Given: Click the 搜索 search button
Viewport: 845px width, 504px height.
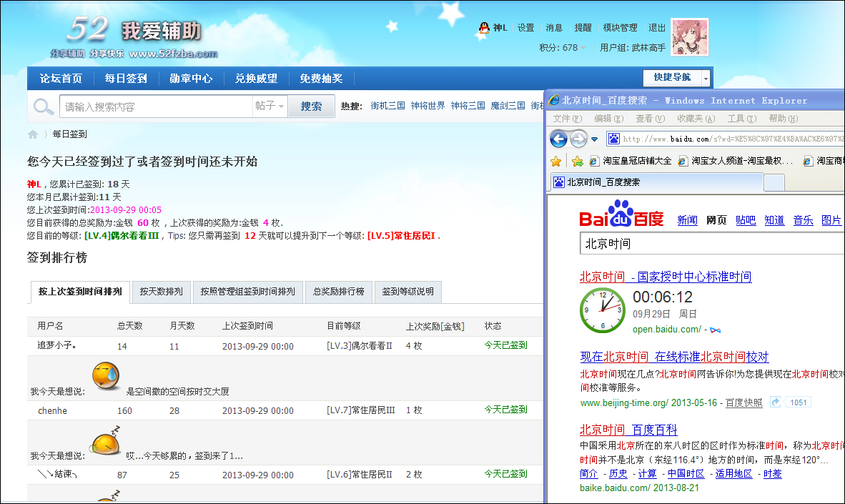Looking at the screenshot, I should pyautogui.click(x=311, y=107).
